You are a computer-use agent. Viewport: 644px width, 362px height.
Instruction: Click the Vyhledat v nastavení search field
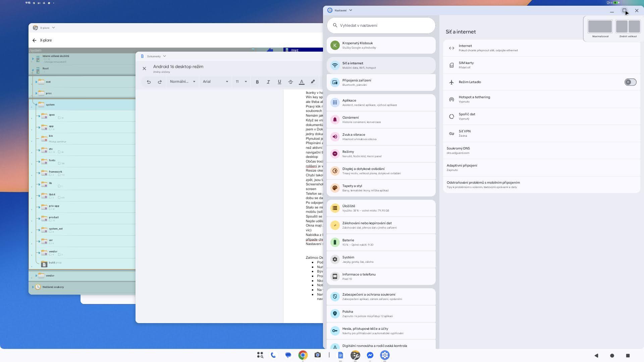[x=381, y=25]
